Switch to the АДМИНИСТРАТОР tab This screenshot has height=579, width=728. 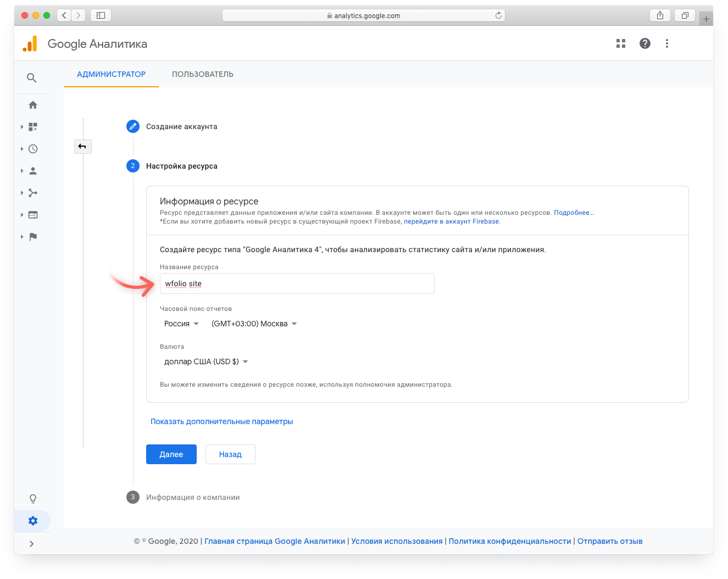click(111, 74)
